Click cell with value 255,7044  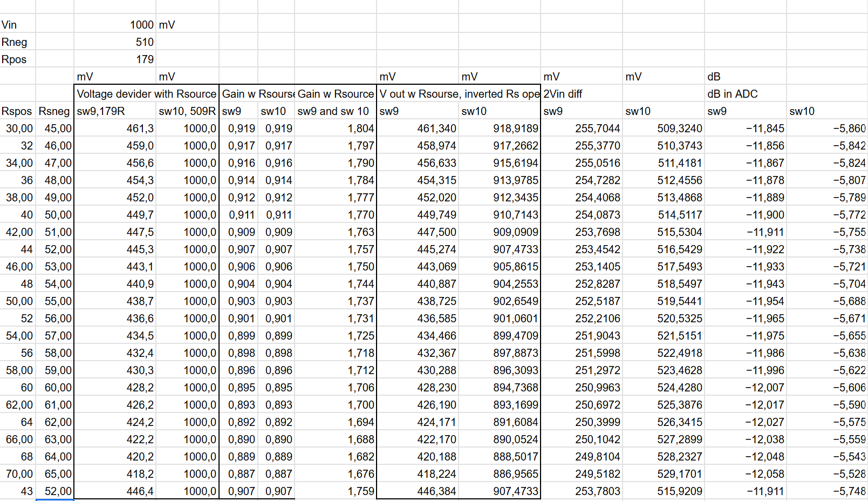[582, 128]
